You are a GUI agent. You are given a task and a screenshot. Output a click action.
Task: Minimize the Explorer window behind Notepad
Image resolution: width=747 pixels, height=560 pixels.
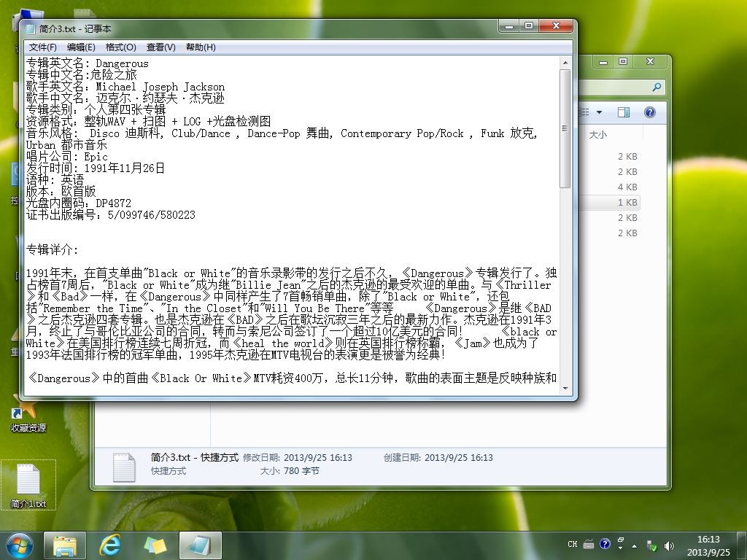(x=603, y=61)
